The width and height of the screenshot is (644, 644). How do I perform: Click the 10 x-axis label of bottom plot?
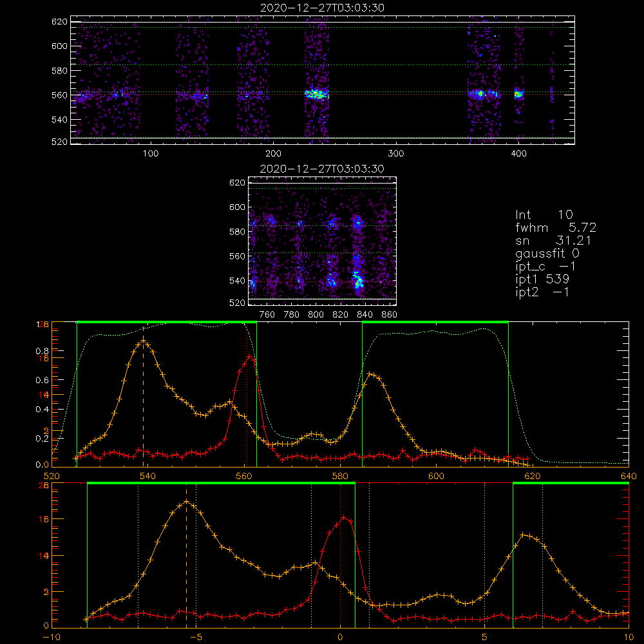[629, 638]
